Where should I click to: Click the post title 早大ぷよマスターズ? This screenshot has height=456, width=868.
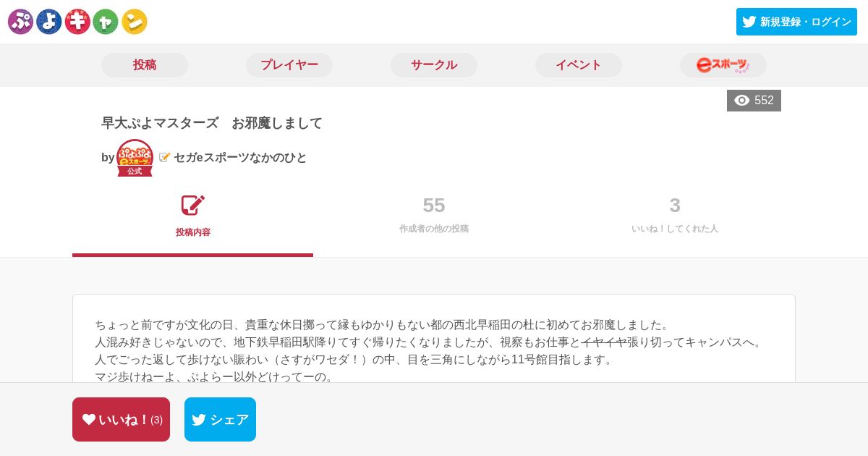tap(160, 123)
